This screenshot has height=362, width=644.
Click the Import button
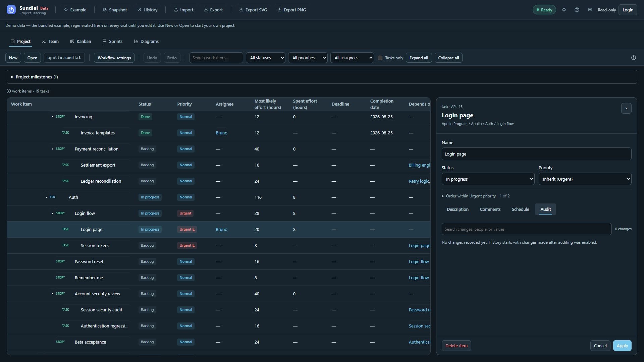click(x=183, y=10)
